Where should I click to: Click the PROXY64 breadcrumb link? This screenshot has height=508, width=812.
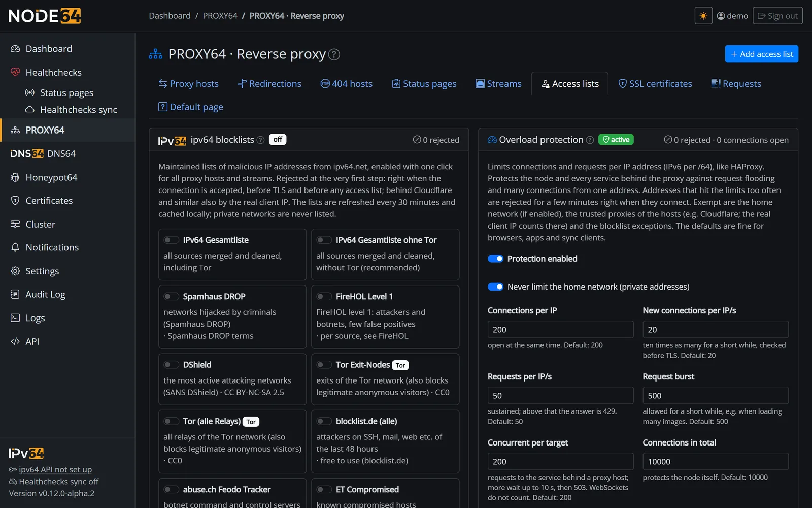point(220,16)
